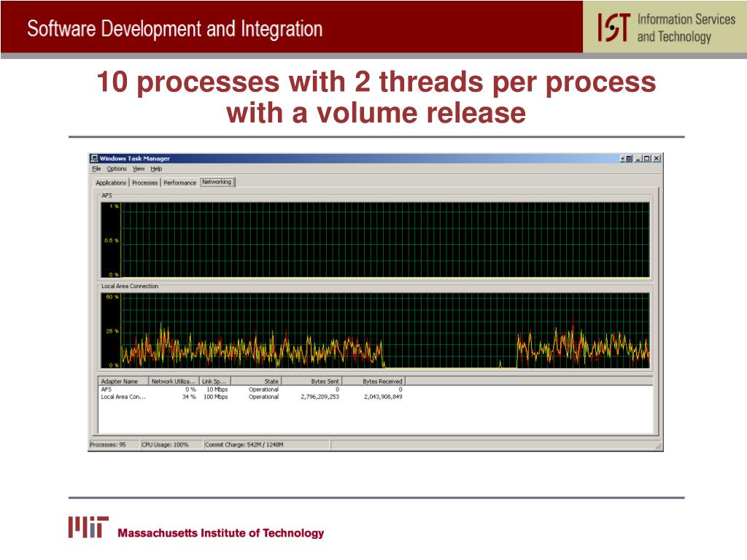Select the Networking tab
This screenshot has width=747, height=560.
pyautogui.click(x=217, y=182)
